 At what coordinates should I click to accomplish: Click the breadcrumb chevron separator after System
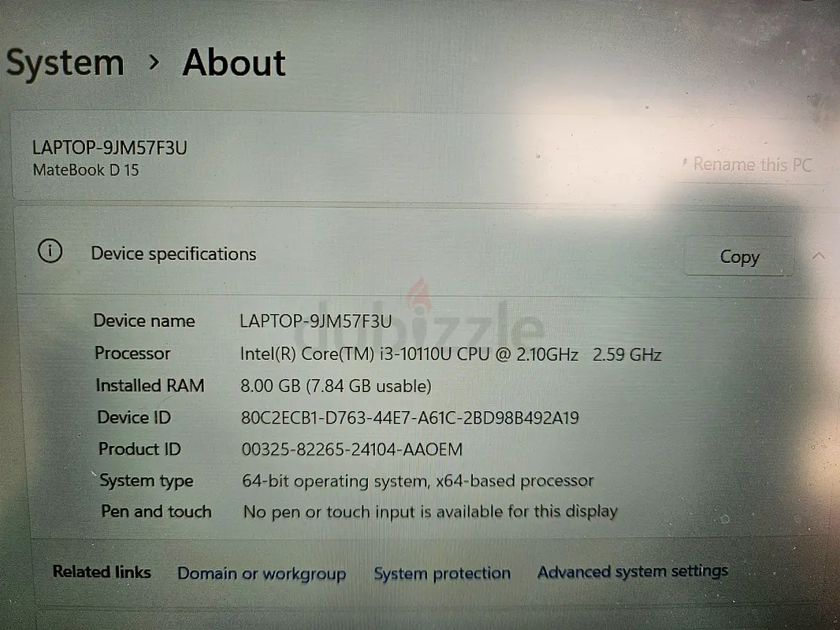point(154,63)
